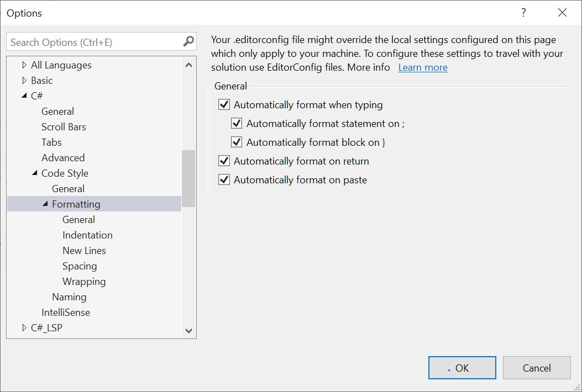Open Scroll Bars settings page
582x392 pixels.
64,127
